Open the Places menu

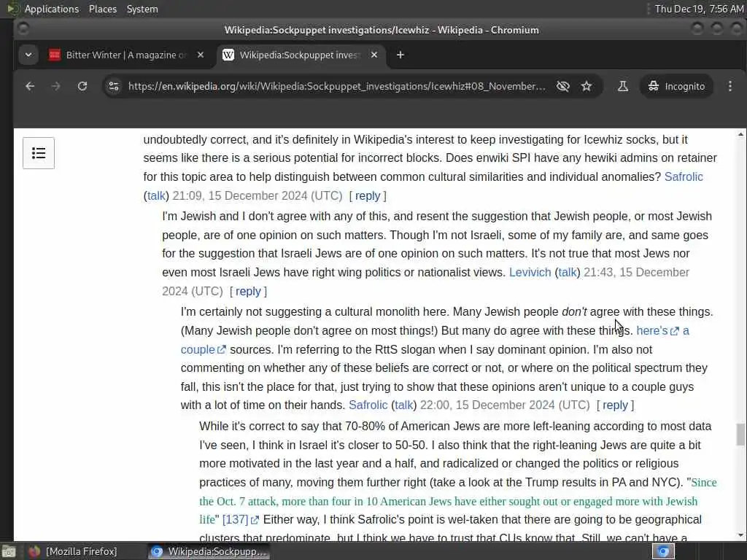[102, 9]
